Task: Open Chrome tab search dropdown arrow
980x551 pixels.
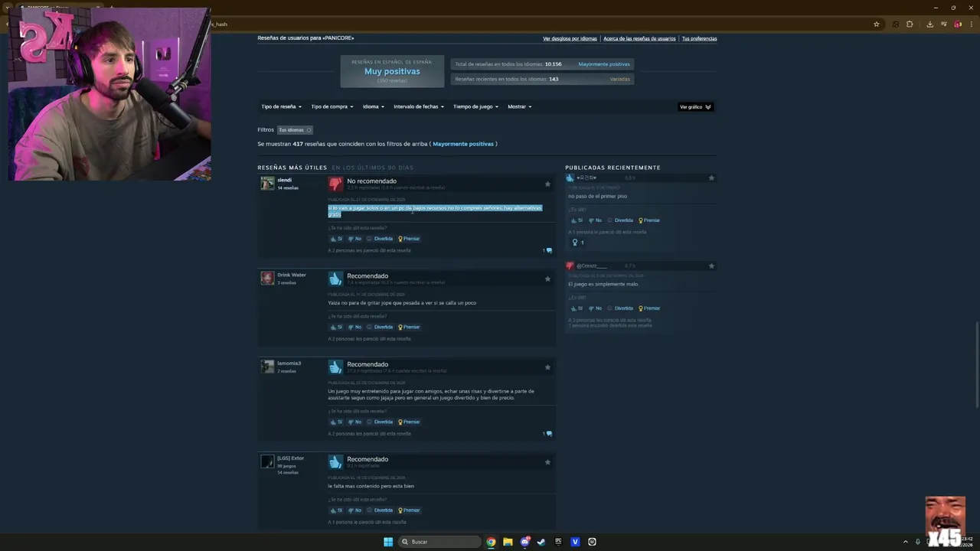Action: [x=7, y=8]
